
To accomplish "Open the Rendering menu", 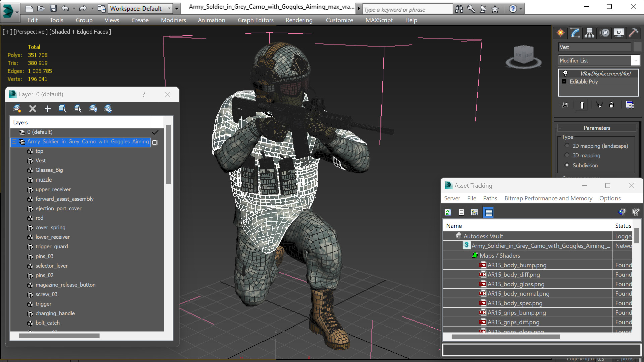I will (299, 20).
